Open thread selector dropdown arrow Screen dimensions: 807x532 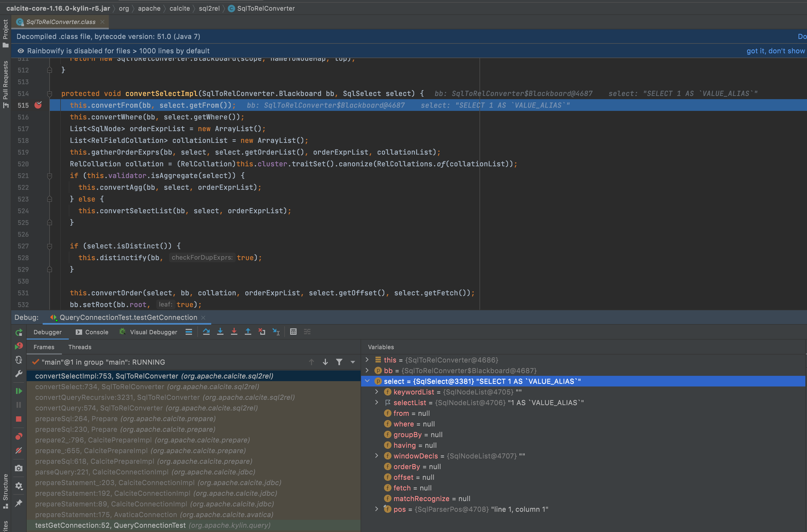pyautogui.click(x=353, y=362)
